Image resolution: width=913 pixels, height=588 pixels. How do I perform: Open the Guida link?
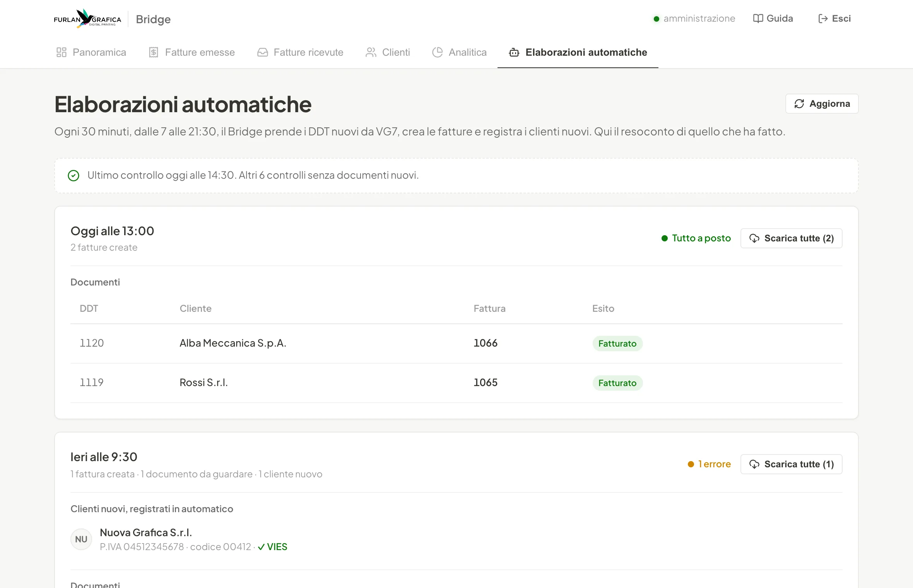(x=773, y=19)
